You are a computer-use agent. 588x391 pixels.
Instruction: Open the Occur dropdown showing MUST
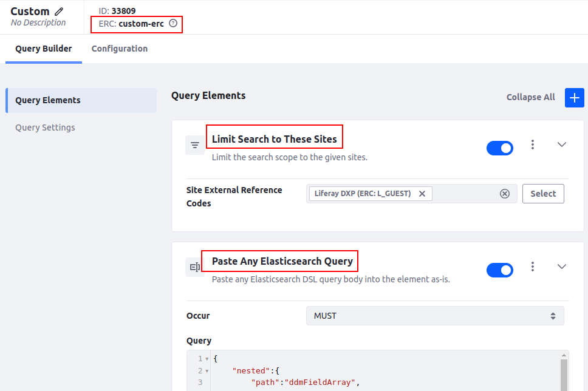point(434,316)
